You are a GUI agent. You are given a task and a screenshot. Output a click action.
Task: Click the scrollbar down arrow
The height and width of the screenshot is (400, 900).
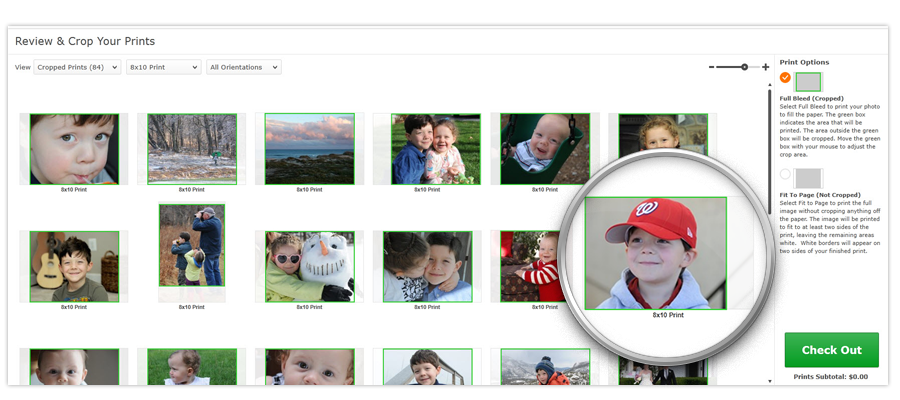[x=770, y=380]
